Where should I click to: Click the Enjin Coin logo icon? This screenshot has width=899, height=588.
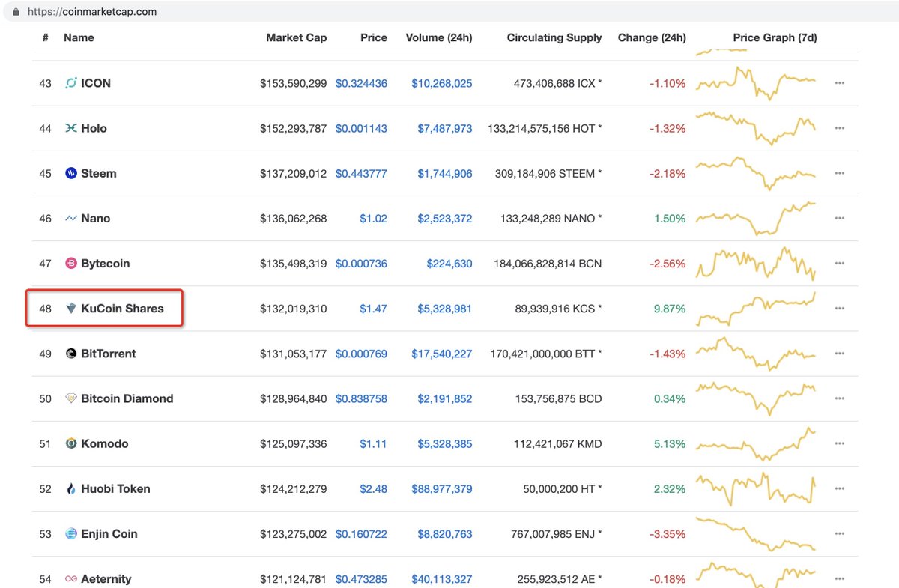71,533
